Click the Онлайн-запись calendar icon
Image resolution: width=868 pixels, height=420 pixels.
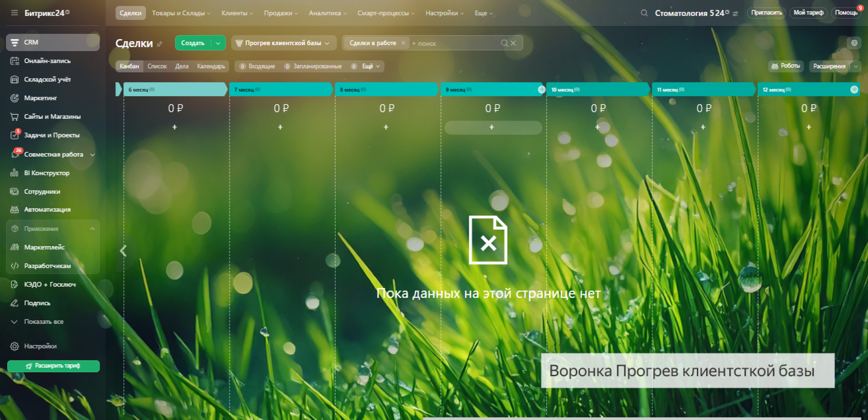(x=15, y=61)
